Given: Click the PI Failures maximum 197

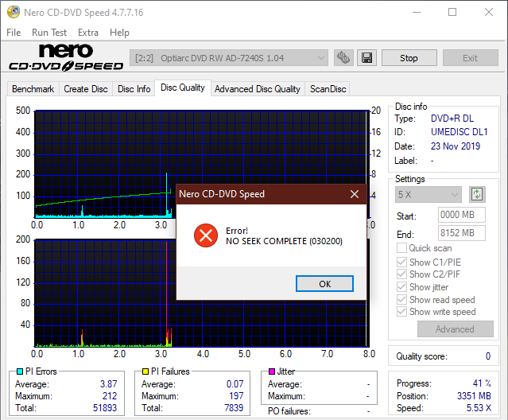Looking at the screenshot, I should click(x=236, y=395).
